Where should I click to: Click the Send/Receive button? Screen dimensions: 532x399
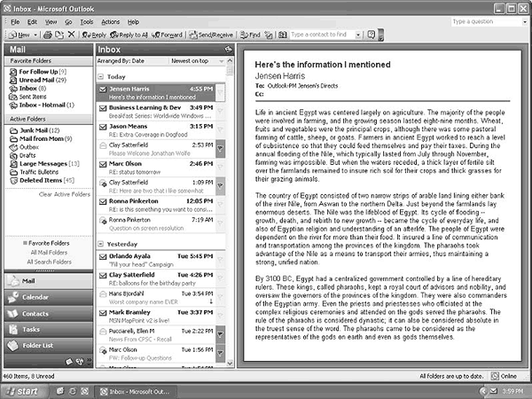(211, 35)
